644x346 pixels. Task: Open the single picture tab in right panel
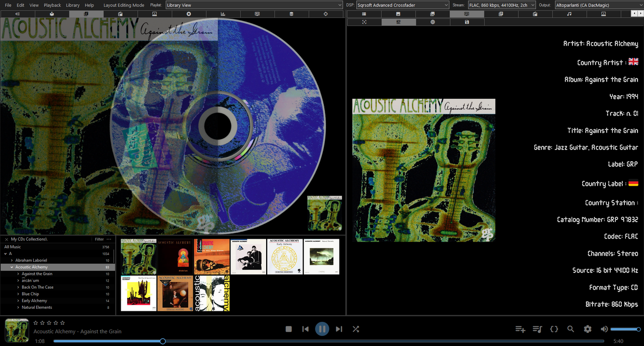[398, 14]
